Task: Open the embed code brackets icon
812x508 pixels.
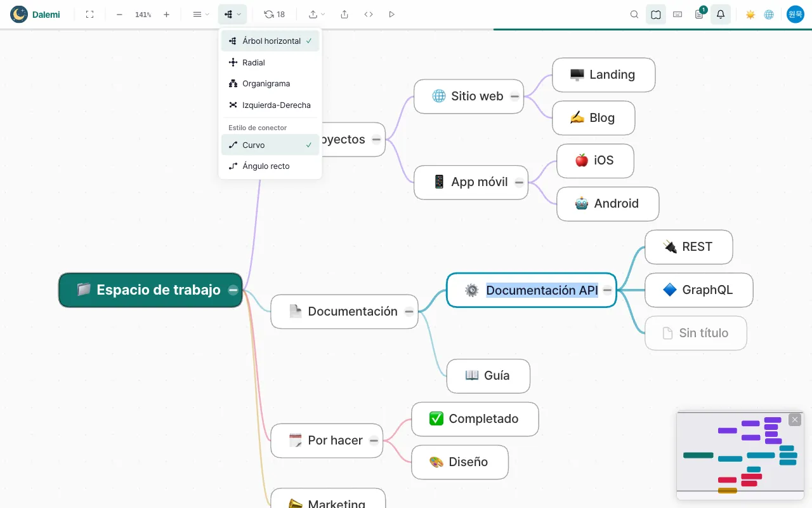Action: point(369,14)
